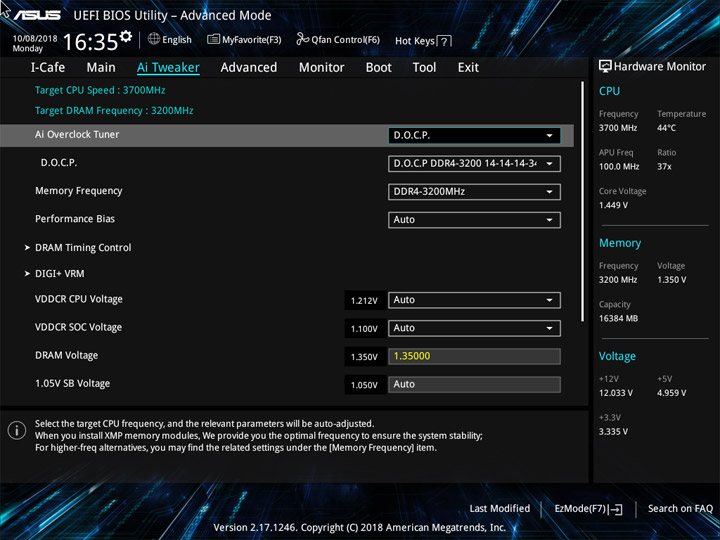Image resolution: width=720 pixels, height=540 pixels.
Task: Click the 1.05V SB Voltage field
Action: point(474,384)
